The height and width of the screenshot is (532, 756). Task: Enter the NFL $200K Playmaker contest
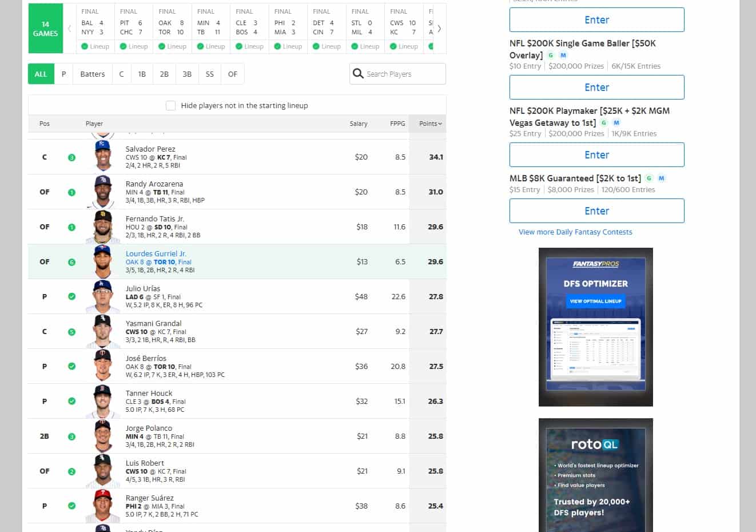596,155
